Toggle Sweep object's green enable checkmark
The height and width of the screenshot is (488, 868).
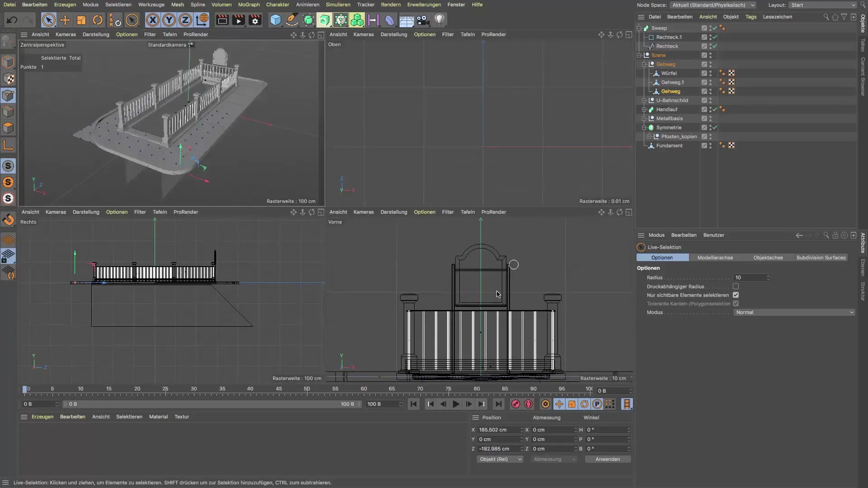coord(715,28)
